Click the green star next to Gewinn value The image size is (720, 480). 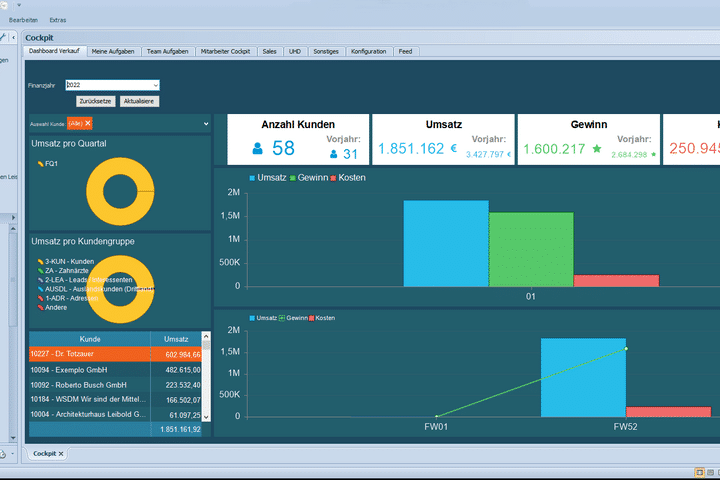tap(597, 149)
